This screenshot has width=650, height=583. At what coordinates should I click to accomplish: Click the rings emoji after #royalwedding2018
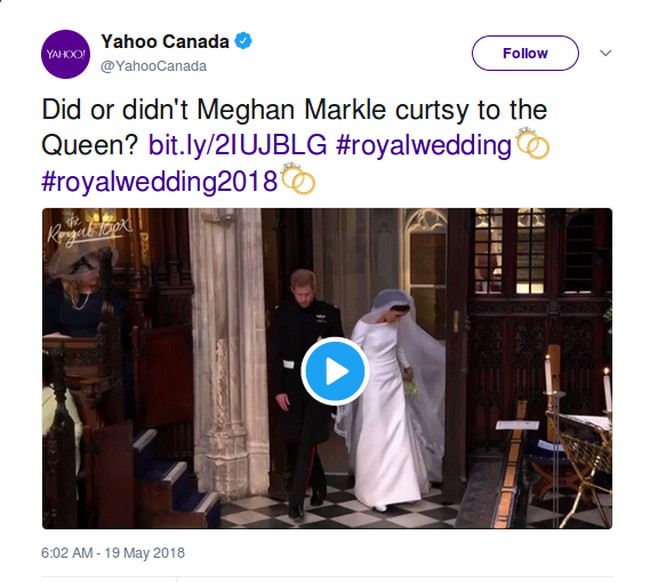(x=299, y=180)
